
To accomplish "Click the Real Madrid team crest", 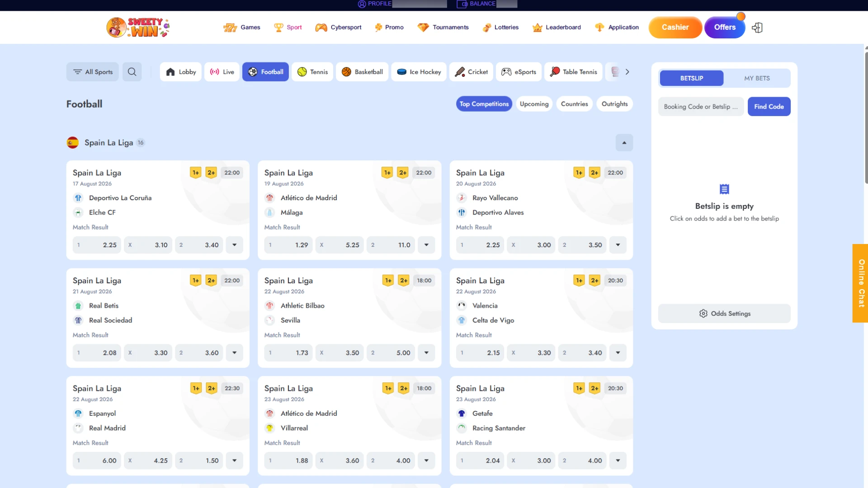I will (x=78, y=428).
